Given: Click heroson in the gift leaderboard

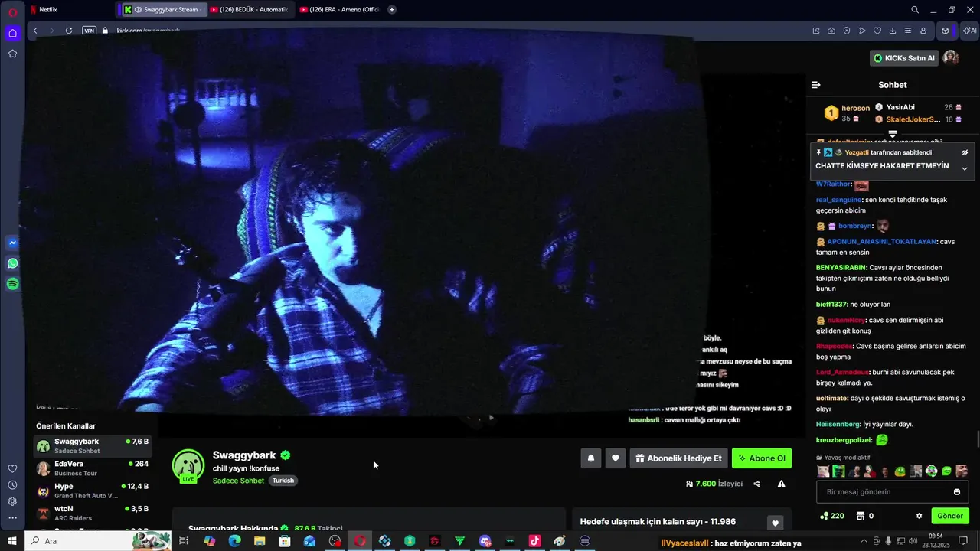Looking at the screenshot, I should click(855, 108).
